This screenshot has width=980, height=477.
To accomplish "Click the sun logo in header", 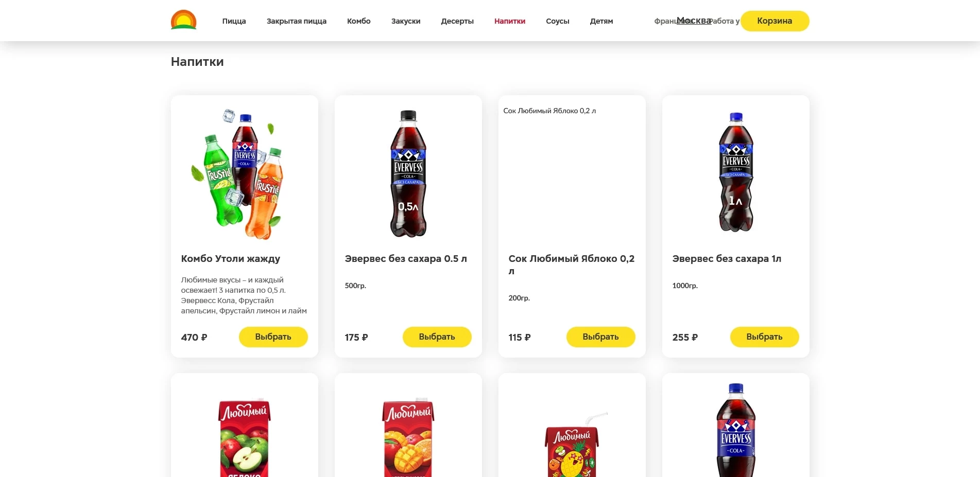I will 183,20.
